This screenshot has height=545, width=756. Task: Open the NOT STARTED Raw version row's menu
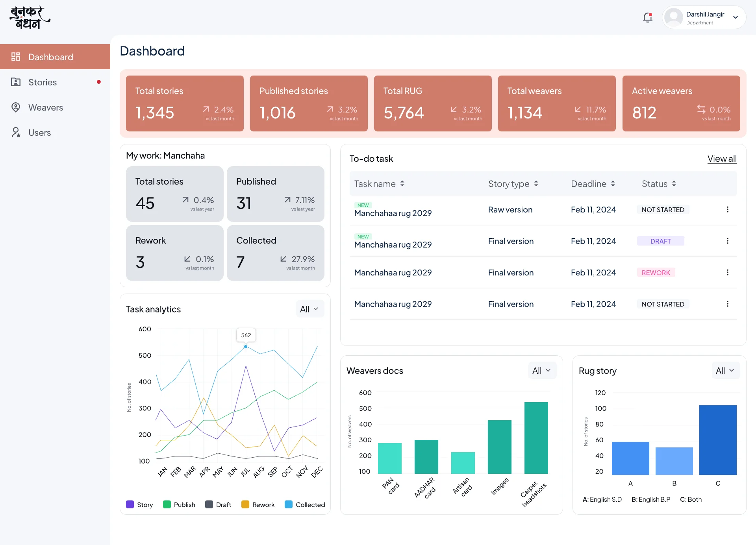727,209
